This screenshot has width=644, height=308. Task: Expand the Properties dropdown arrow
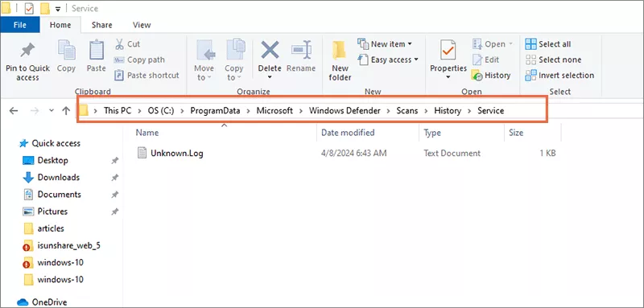click(448, 77)
